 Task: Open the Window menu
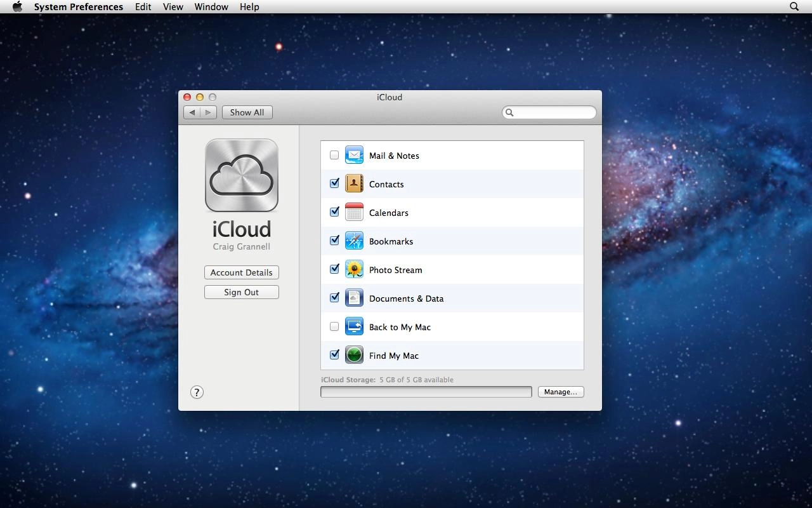211,6
